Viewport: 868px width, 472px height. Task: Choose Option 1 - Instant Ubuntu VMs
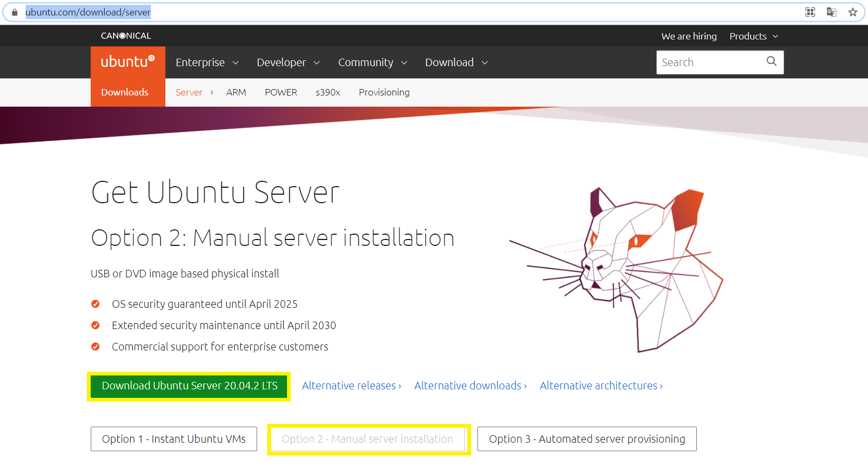pyautogui.click(x=174, y=439)
